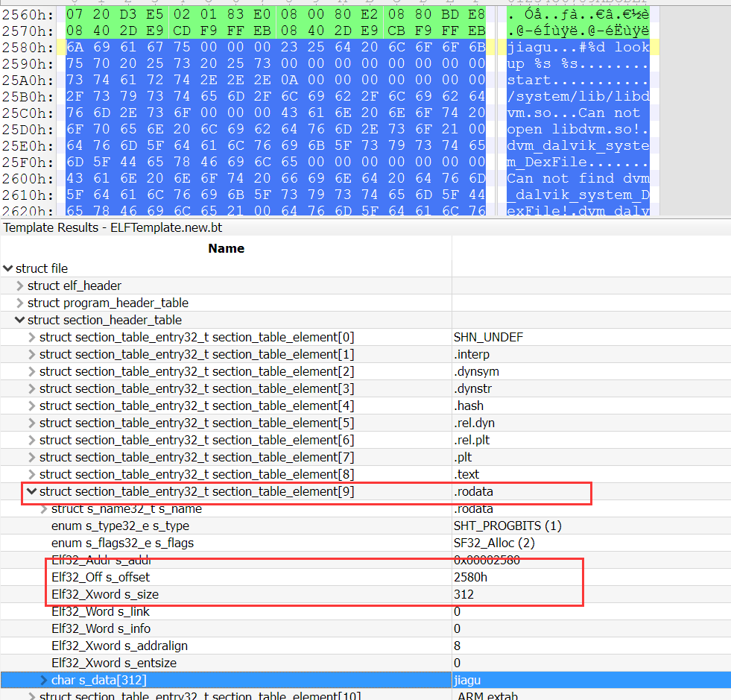731x700 pixels.
Task: Select the enum s_flags32_e s_flags row
Action: (x=122, y=543)
